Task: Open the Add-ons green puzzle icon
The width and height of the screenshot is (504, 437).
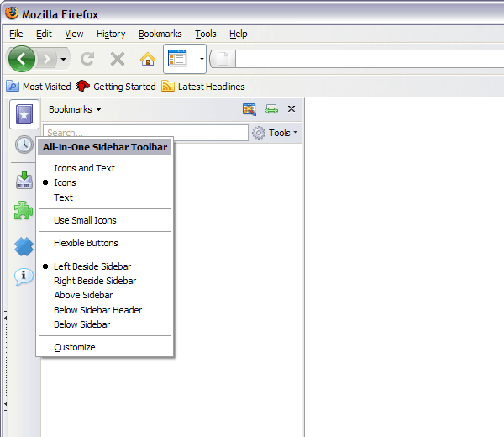Action: coord(24,211)
